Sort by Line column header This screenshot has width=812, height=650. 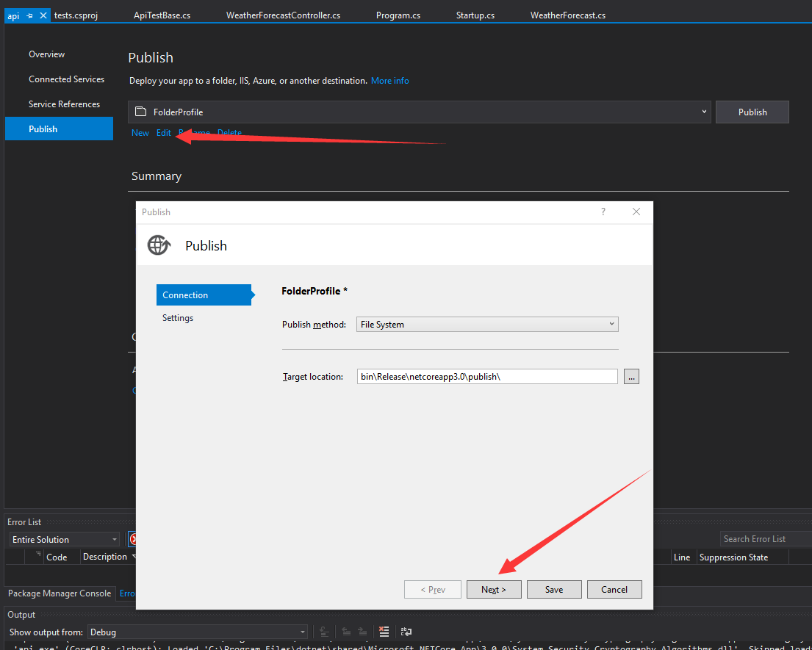(681, 557)
